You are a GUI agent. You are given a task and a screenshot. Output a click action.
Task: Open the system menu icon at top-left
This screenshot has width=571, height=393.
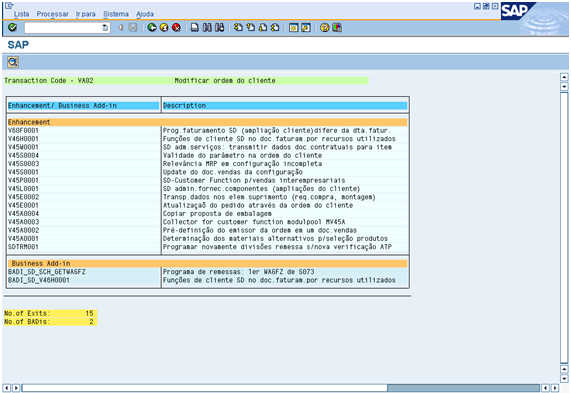tap(9, 5)
